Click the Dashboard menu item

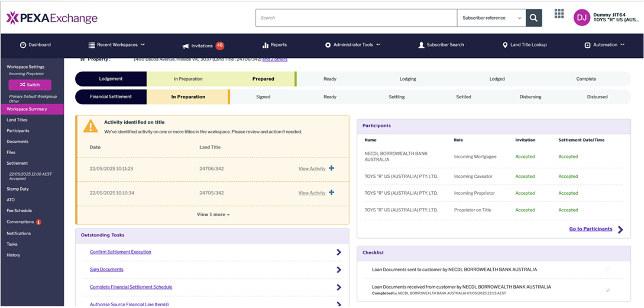point(35,45)
